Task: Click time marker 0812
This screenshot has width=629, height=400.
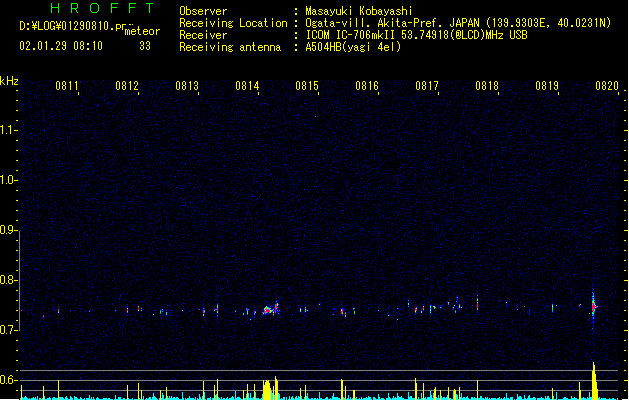Action: click(x=127, y=86)
